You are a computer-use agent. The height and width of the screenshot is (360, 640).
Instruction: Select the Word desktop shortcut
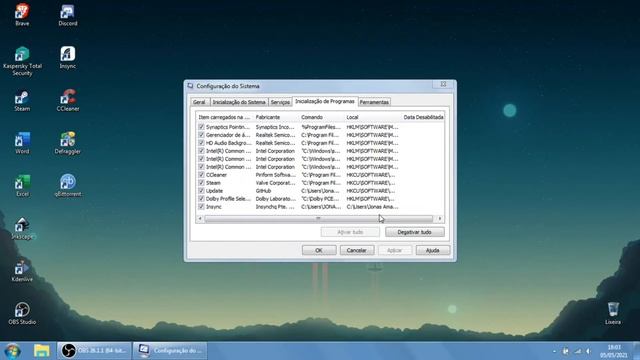[22, 143]
